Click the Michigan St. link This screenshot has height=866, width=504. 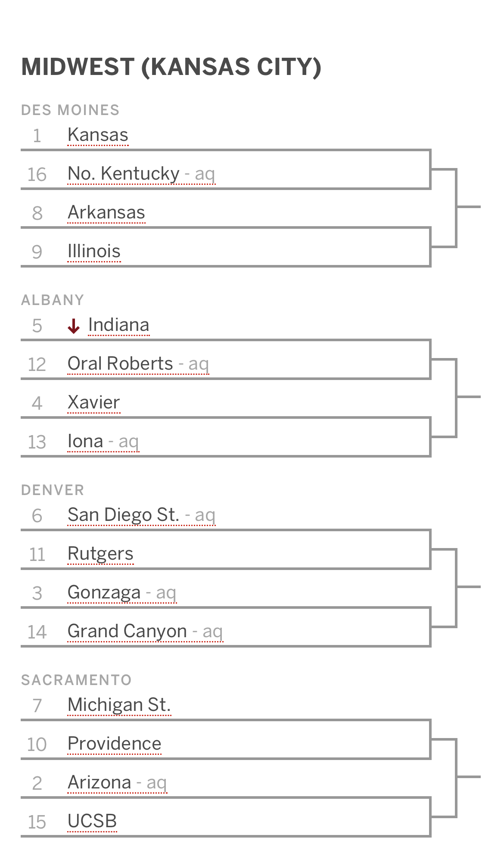(x=119, y=705)
